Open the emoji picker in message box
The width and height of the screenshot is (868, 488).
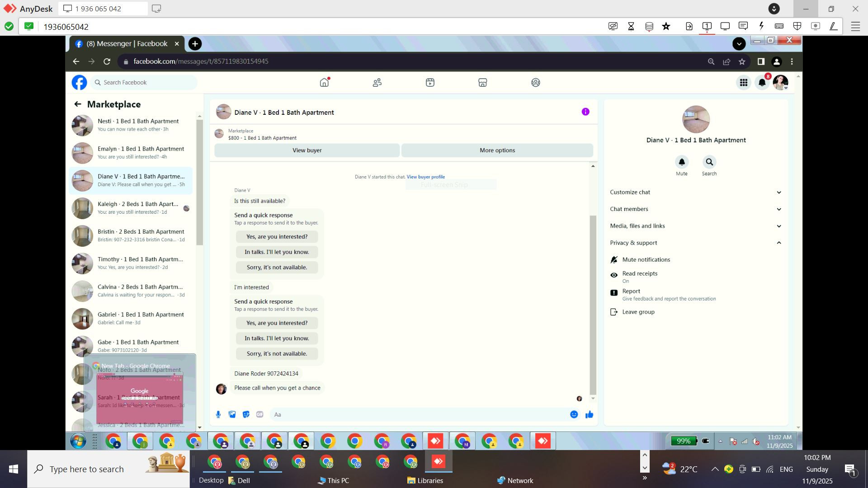(x=574, y=414)
